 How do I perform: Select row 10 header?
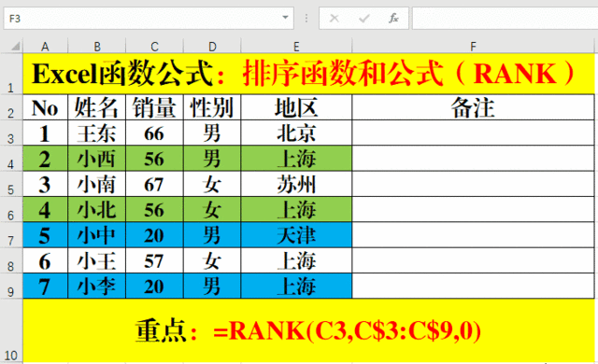[x=11, y=330]
